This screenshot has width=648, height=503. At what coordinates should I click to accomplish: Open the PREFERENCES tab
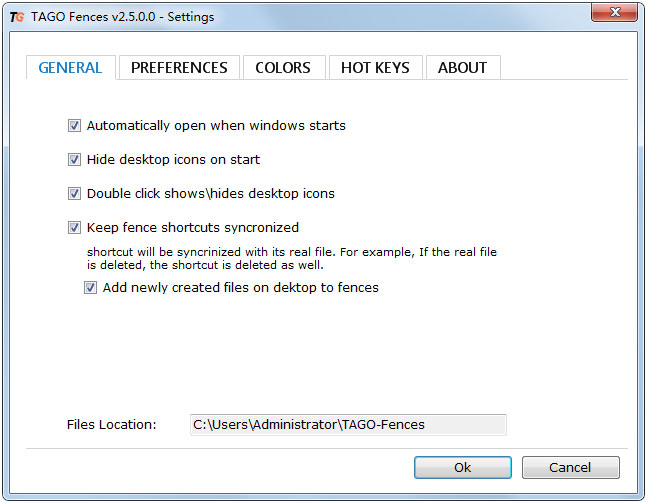[179, 67]
